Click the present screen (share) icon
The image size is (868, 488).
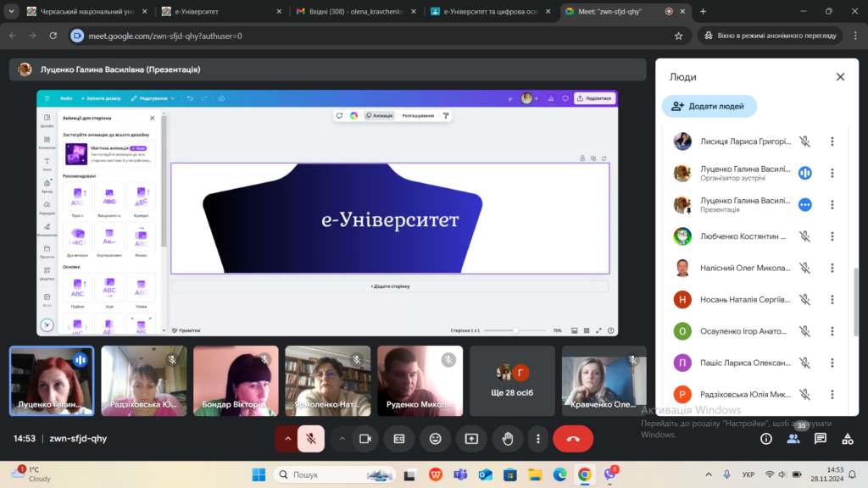tap(471, 439)
